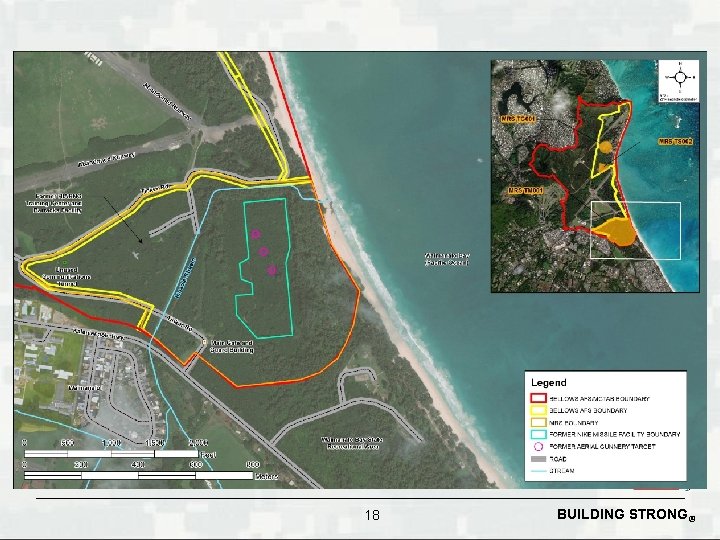Click the cyan Nike Missile Facility swatch
Image resolution: width=720 pixels, height=540 pixels.
tap(538, 434)
